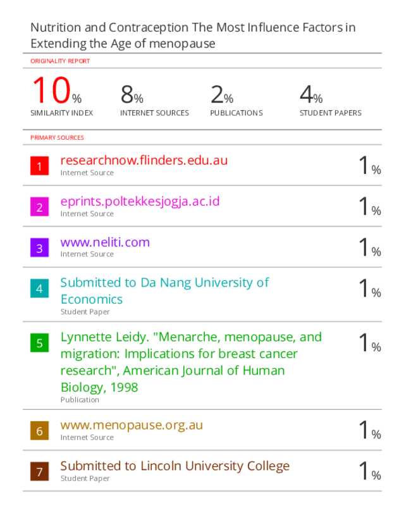Click the magenta source number 2 badge

pyautogui.click(x=39, y=207)
